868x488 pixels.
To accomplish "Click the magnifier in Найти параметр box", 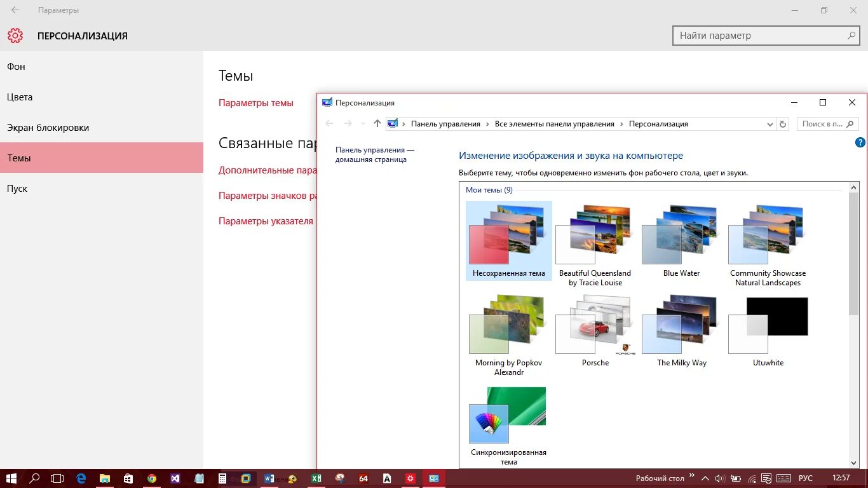I will point(851,36).
